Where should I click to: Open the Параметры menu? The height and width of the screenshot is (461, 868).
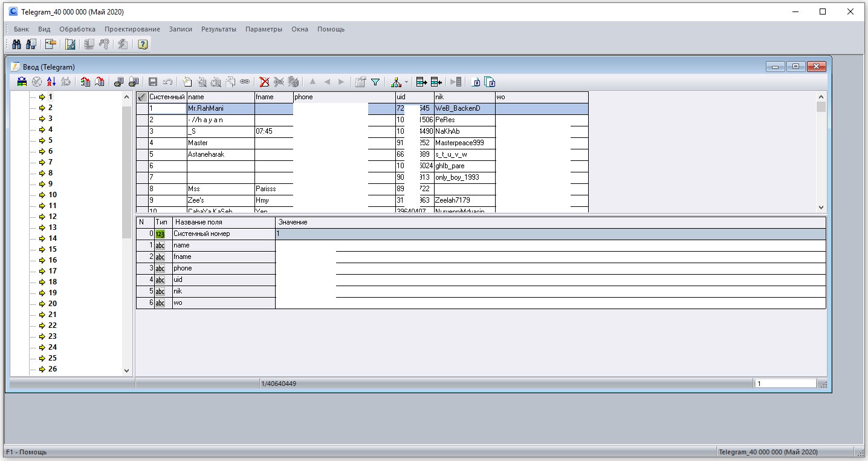click(264, 29)
